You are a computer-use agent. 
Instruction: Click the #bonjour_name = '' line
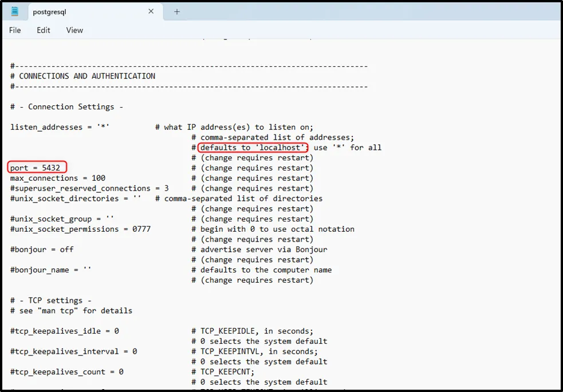(x=51, y=270)
